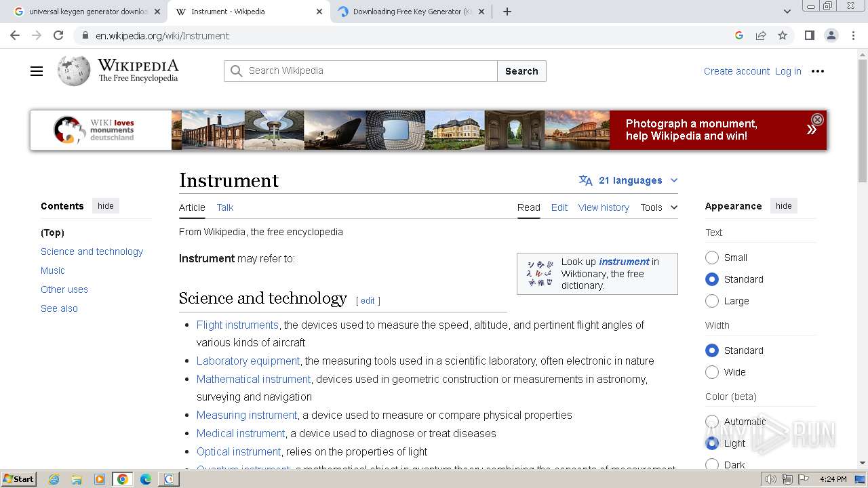Select the Light color option

coord(712,443)
